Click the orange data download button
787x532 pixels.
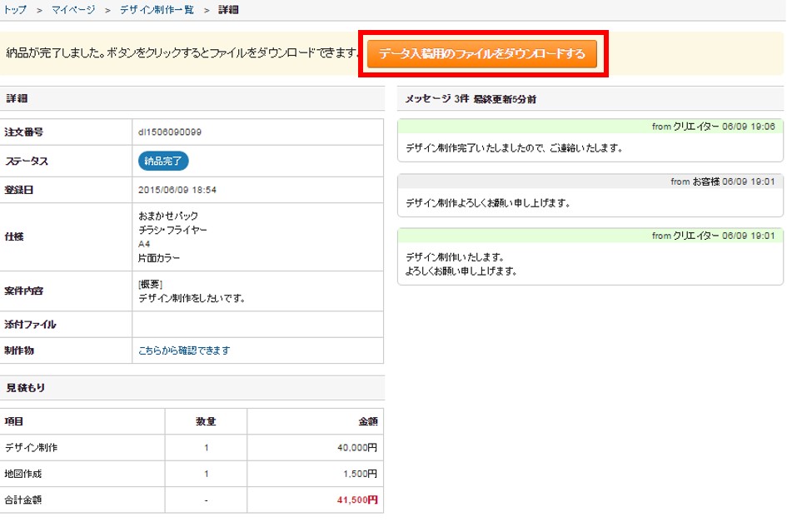tap(482, 54)
